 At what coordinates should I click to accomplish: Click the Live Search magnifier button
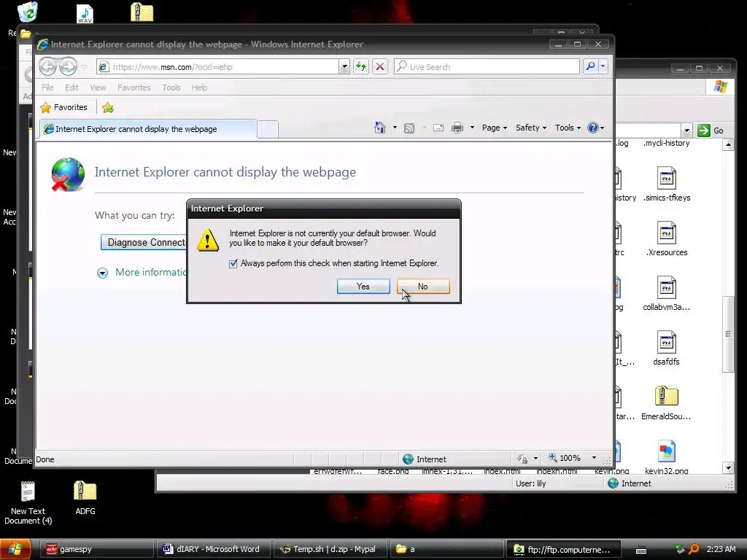click(590, 66)
